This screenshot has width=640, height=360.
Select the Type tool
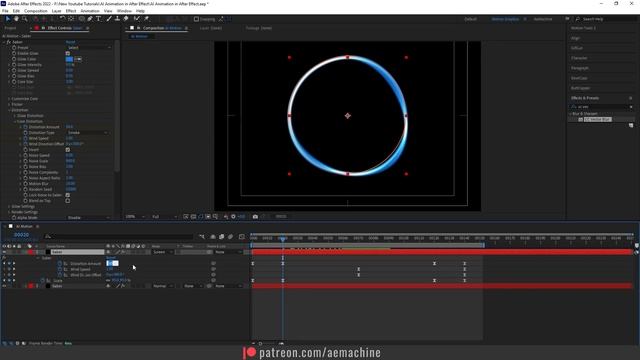tap(98, 19)
